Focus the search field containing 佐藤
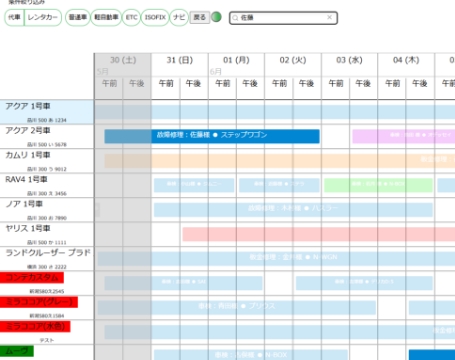 pos(283,18)
